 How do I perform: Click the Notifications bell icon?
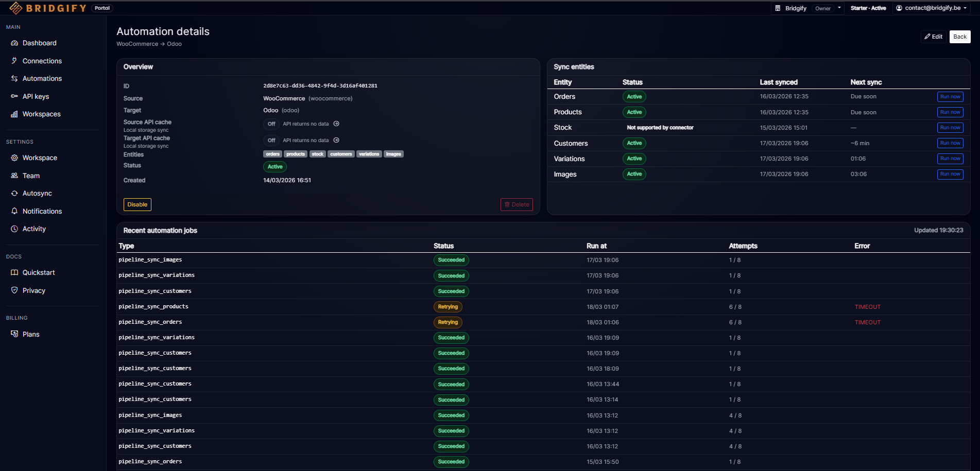point(14,211)
